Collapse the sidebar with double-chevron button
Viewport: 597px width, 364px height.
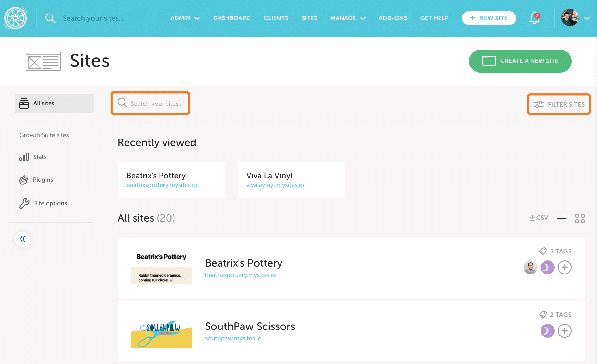(23, 239)
